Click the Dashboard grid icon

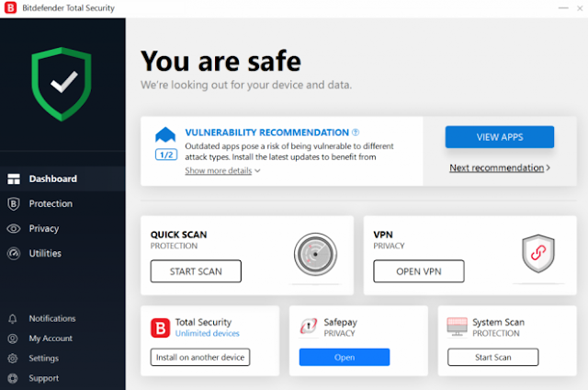(x=14, y=179)
